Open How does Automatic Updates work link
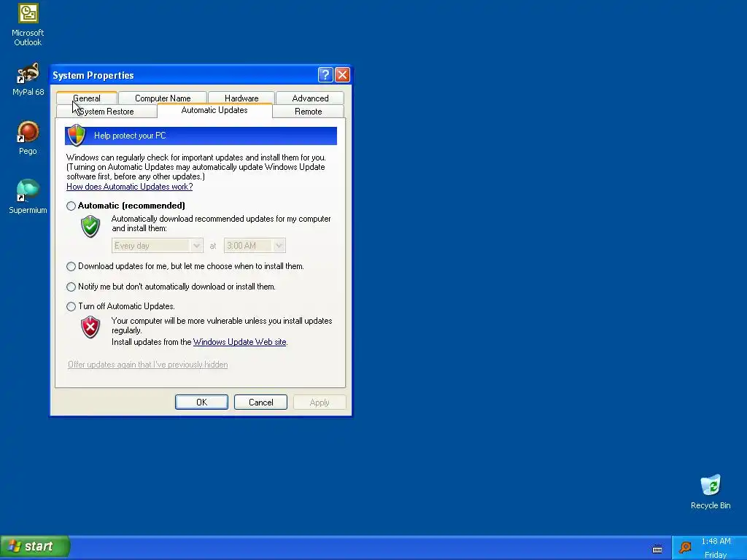747x560 pixels. pyautogui.click(x=130, y=187)
